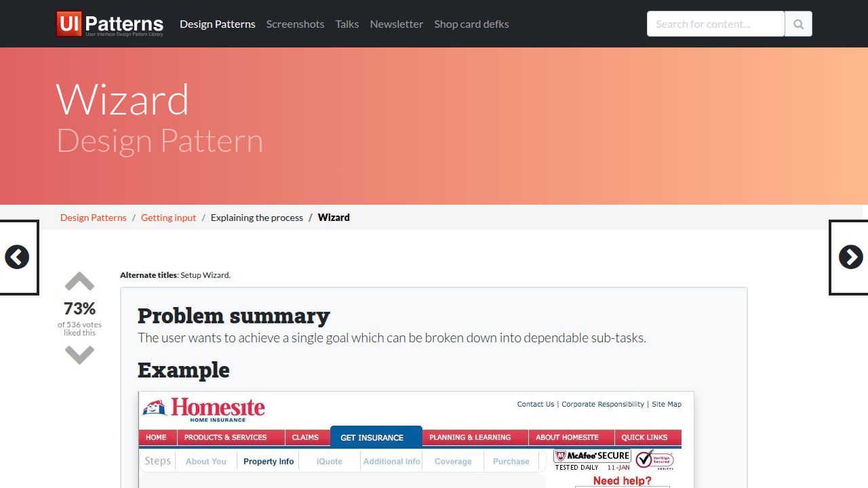Upvote the Wizard pattern
Screen dimensions: 868x488
point(79,281)
